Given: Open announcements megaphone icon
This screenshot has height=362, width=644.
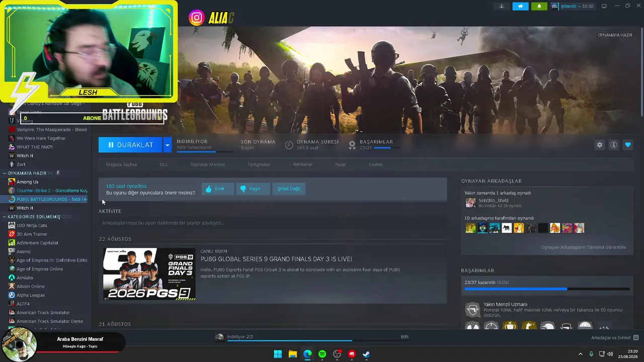Looking at the screenshot, I should [x=520, y=6].
